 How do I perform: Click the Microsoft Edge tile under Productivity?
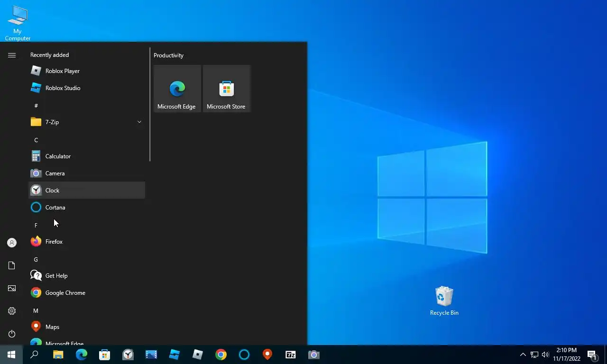point(177,89)
